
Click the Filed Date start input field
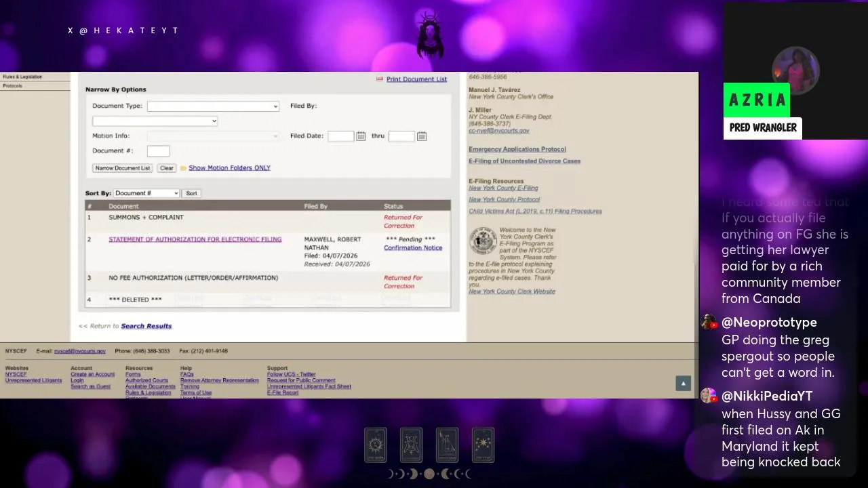coord(340,136)
